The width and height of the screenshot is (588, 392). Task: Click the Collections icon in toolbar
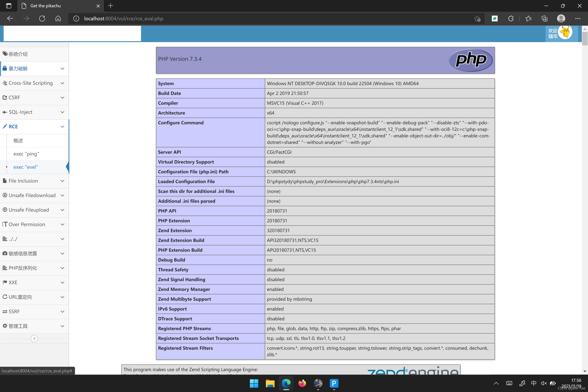[544, 19]
